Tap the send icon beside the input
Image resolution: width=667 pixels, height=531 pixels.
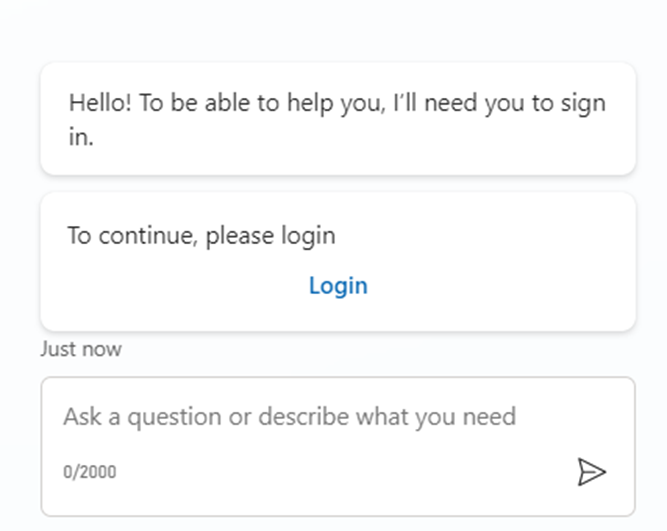[591, 471]
